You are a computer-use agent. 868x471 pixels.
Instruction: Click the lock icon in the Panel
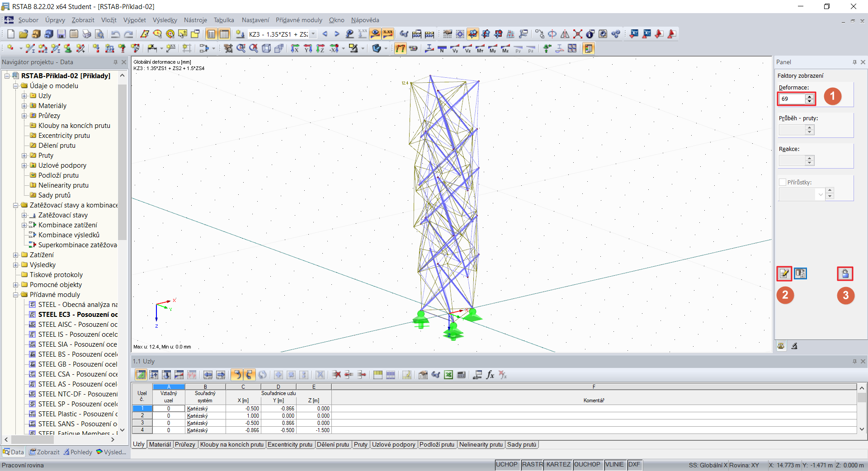click(845, 273)
